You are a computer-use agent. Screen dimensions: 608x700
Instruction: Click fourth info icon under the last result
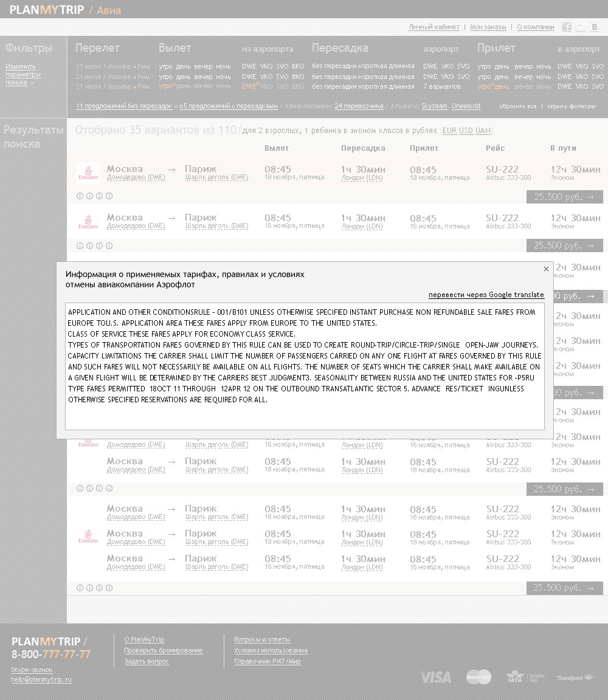(109, 588)
